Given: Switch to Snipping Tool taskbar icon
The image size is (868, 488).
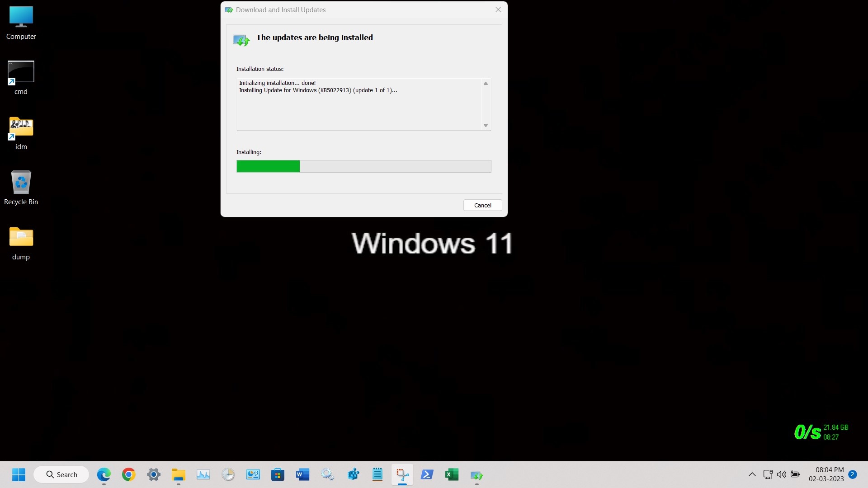Looking at the screenshot, I should [402, 474].
